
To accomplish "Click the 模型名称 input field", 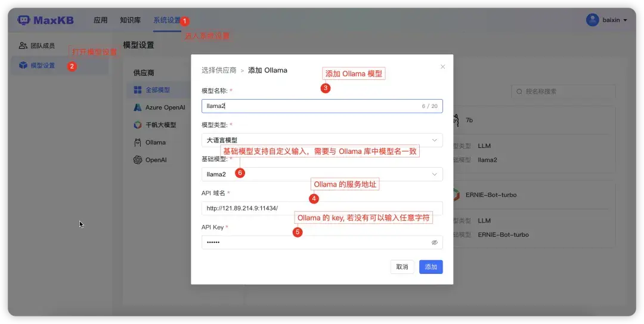I will pyautogui.click(x=322, y=106).
